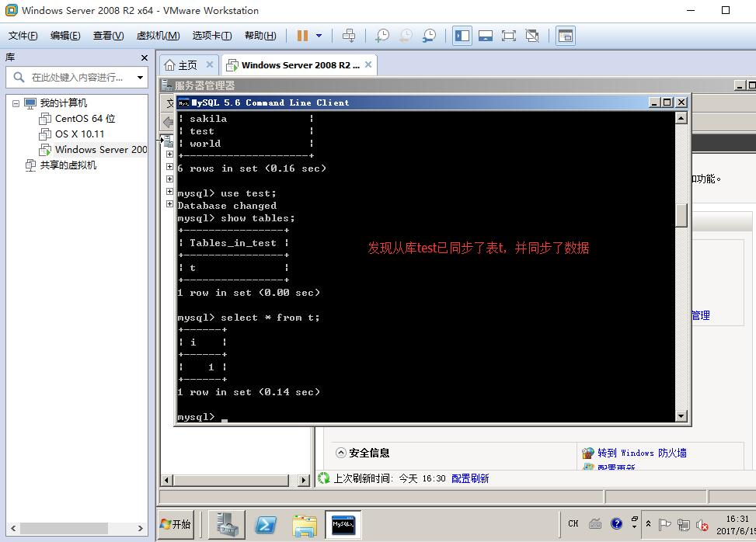This screenshot has width=756, height=542.
Task: Open the 帮助(H) menu
Action: click(x=260, y=36)
